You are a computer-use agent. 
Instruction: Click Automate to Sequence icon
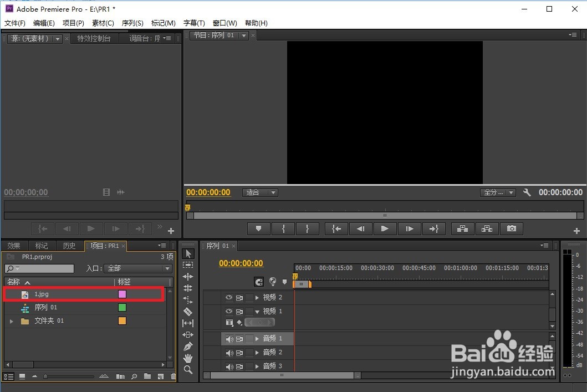click(x=120, y=376)
